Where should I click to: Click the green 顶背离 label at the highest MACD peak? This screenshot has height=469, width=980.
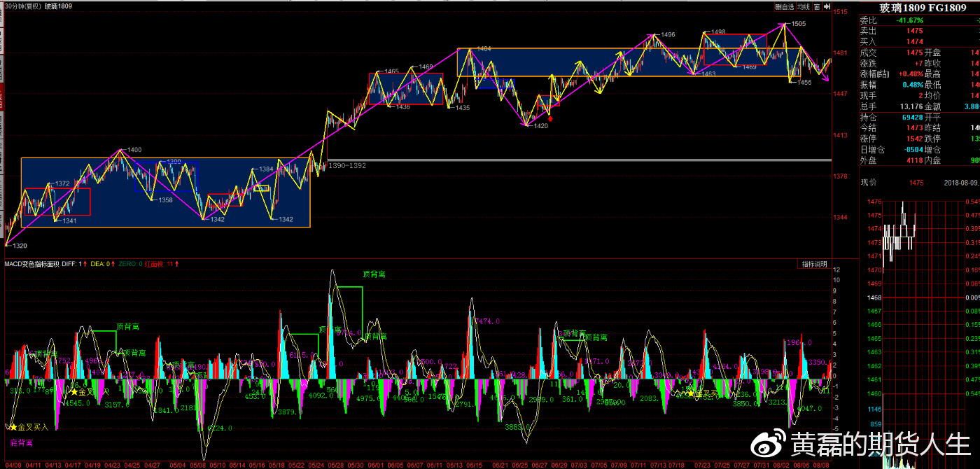374,274
